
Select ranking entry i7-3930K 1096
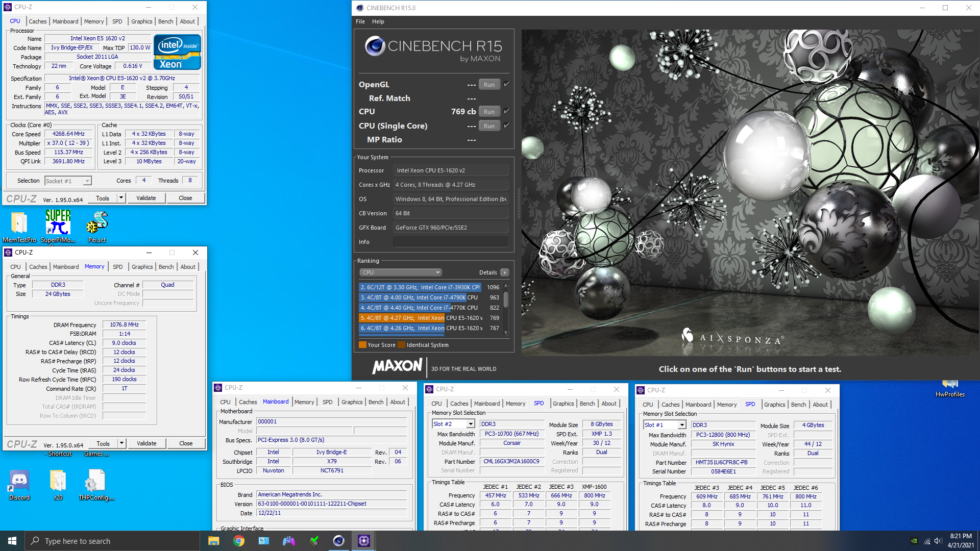430,287
